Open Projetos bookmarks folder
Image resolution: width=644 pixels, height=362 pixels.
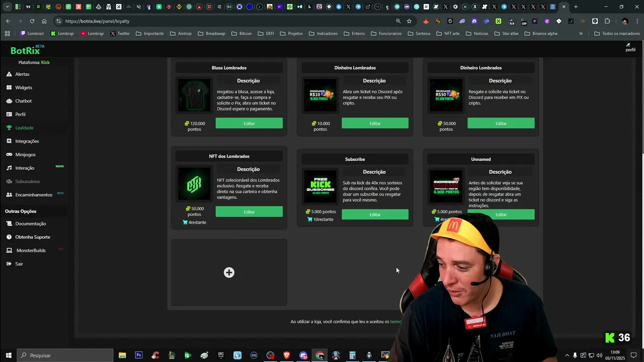(x=291, y=34)
